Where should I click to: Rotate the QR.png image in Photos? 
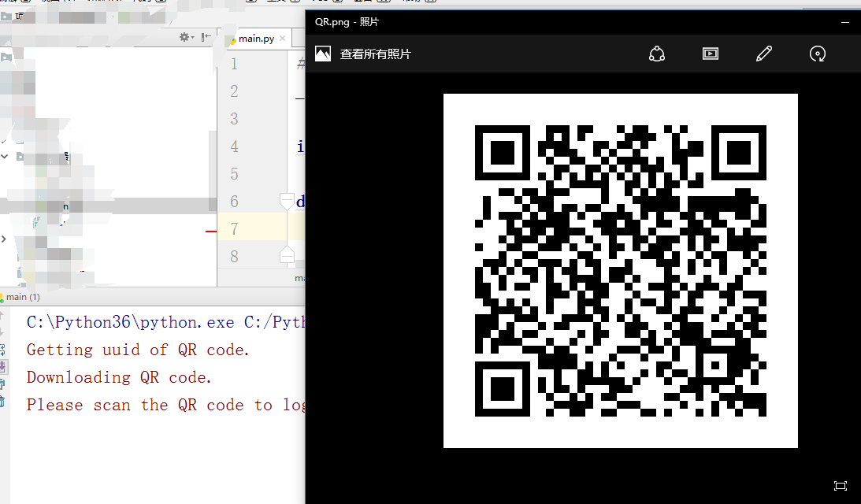tap(818, 54)
